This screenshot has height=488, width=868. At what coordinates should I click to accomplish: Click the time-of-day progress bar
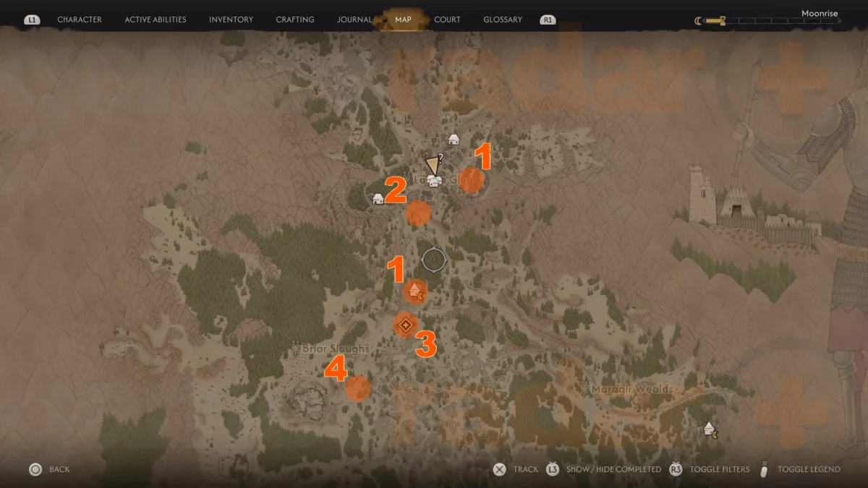pos(773,21)
